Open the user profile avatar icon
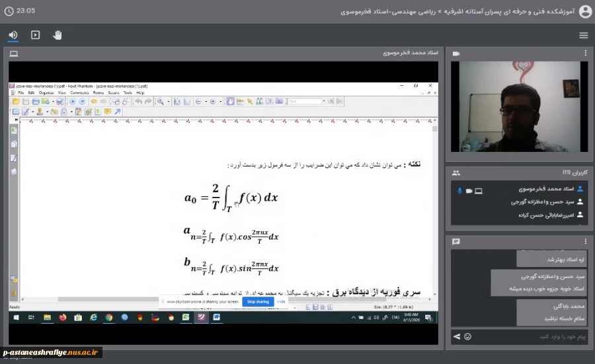Screen dimensions: 595x364 click(x=585, y=11)
